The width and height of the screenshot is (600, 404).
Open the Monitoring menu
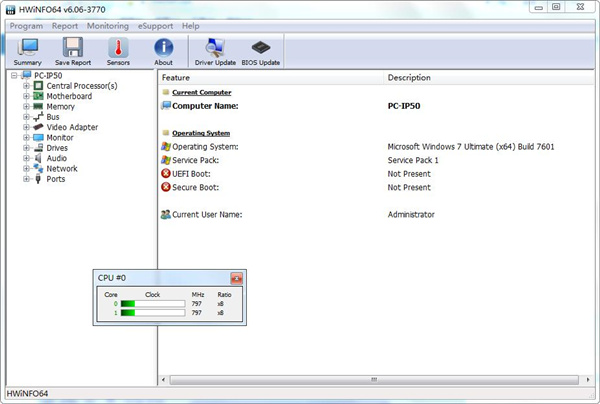click(x=107, y=25)
